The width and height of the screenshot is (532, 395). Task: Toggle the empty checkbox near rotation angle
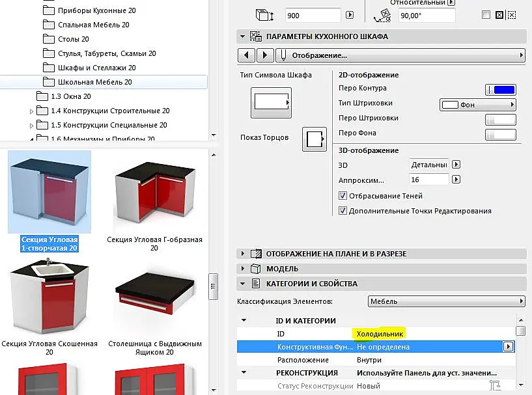pos(486,14)
